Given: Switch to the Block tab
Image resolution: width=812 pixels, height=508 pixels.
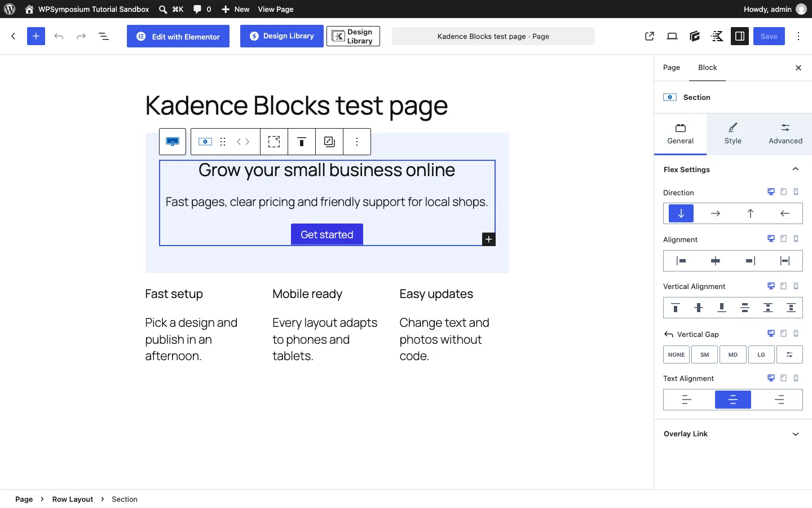Looking at the screenshot, I should [708, 68].
